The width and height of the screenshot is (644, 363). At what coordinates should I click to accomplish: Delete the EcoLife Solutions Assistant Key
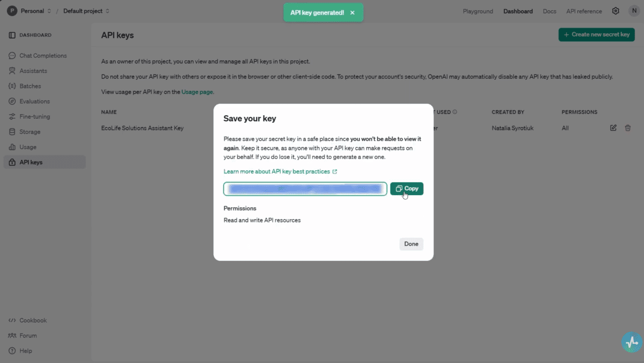627,128
